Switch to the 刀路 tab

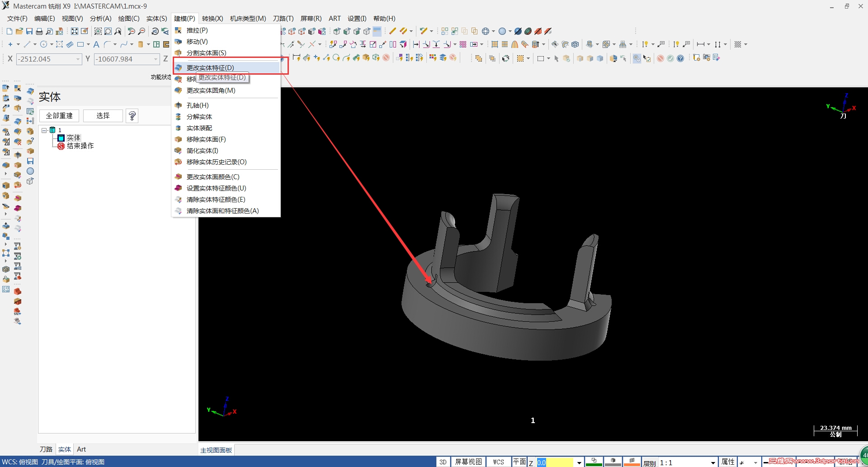[46, 449]
